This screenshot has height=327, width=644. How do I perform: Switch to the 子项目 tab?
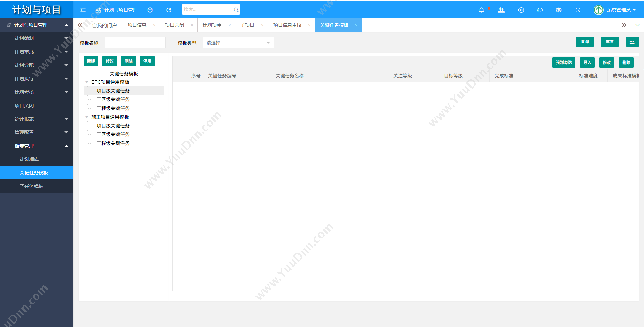tap(247, 25)
